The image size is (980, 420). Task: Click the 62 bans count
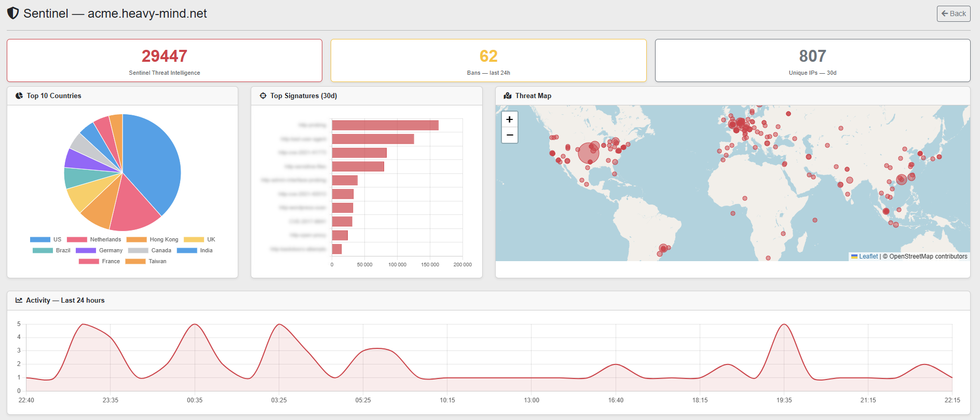tap(488, 56)
